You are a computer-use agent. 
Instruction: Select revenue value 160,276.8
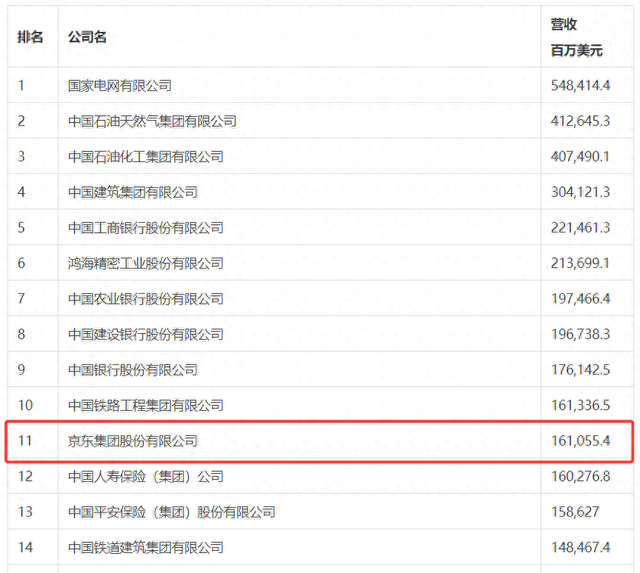(x=580, y=476)
